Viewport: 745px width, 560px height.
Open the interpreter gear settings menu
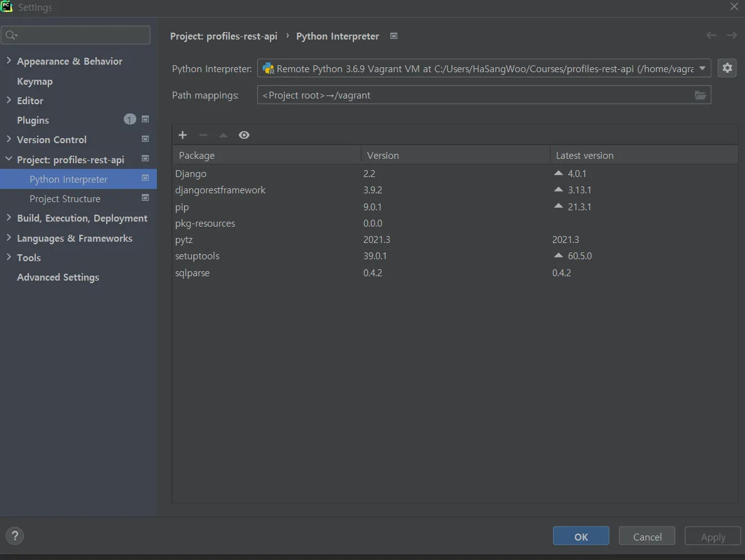point(727,68)
